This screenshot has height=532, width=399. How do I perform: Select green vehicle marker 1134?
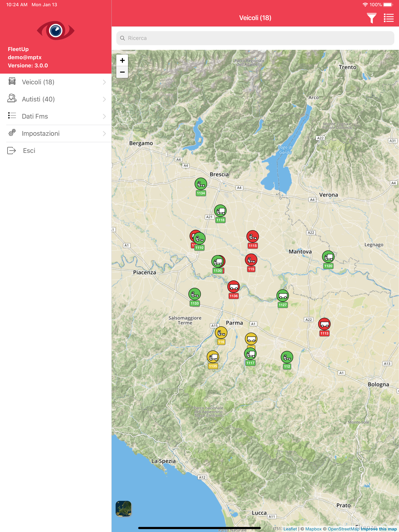coord(201,184)
